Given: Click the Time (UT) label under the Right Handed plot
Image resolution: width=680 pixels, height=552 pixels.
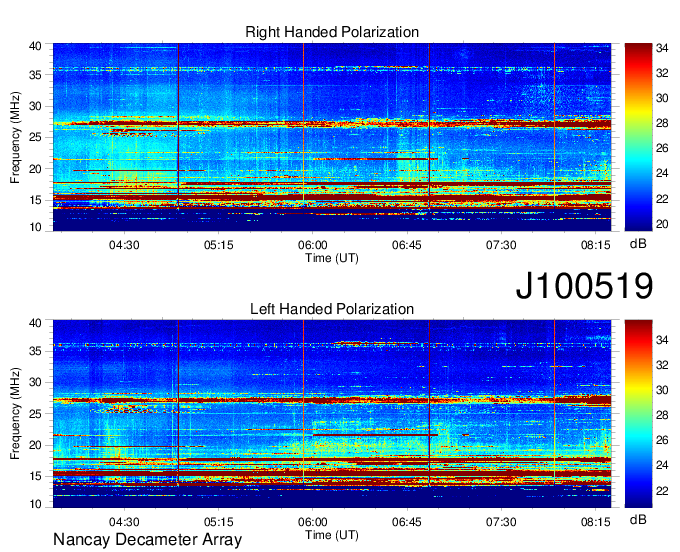Looking at the screenshot, I should (332, 258).
